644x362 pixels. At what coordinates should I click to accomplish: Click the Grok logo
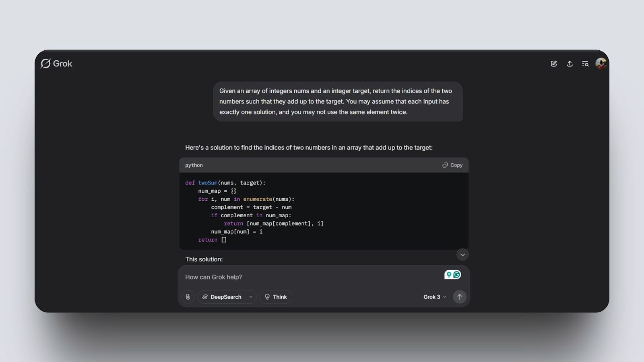[x=56, y=64]
